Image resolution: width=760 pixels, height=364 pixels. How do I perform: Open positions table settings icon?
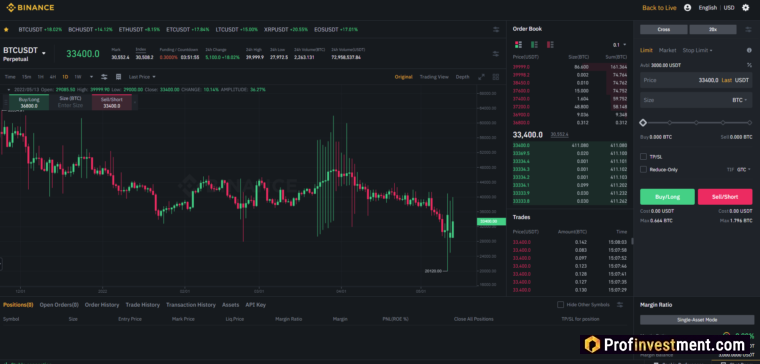pos(620,304)
